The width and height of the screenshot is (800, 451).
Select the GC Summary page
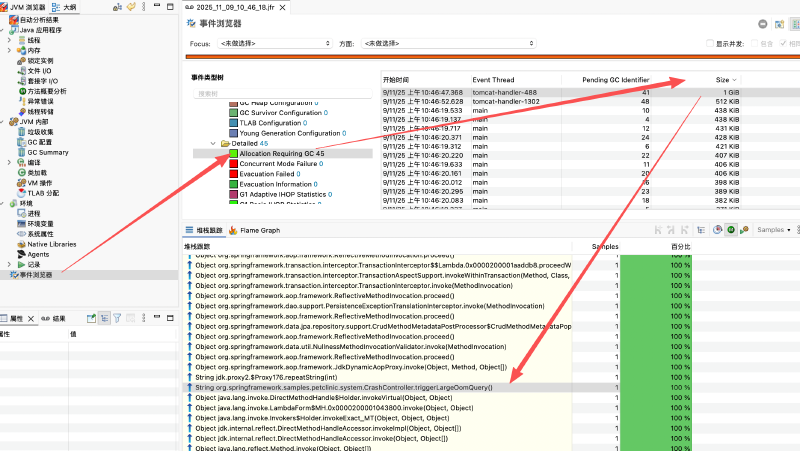pos(47,152)
